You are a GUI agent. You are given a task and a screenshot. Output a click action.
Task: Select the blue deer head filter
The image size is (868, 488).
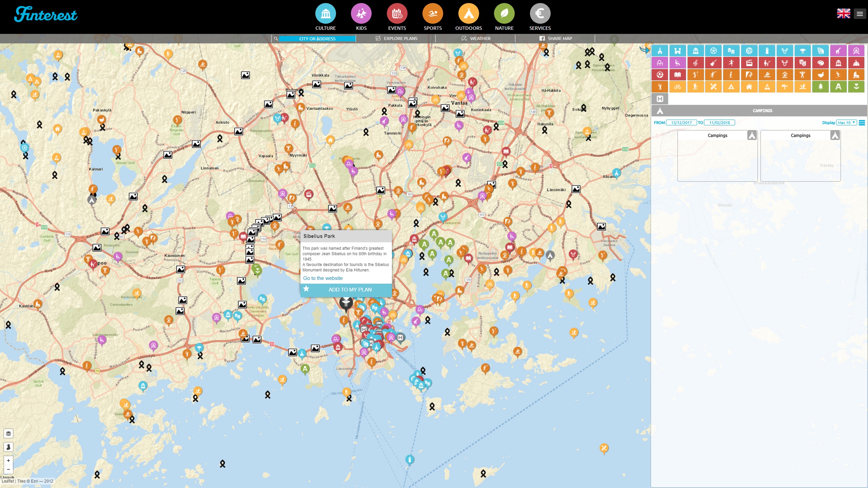pyautogui.click(x=785, y=50)
